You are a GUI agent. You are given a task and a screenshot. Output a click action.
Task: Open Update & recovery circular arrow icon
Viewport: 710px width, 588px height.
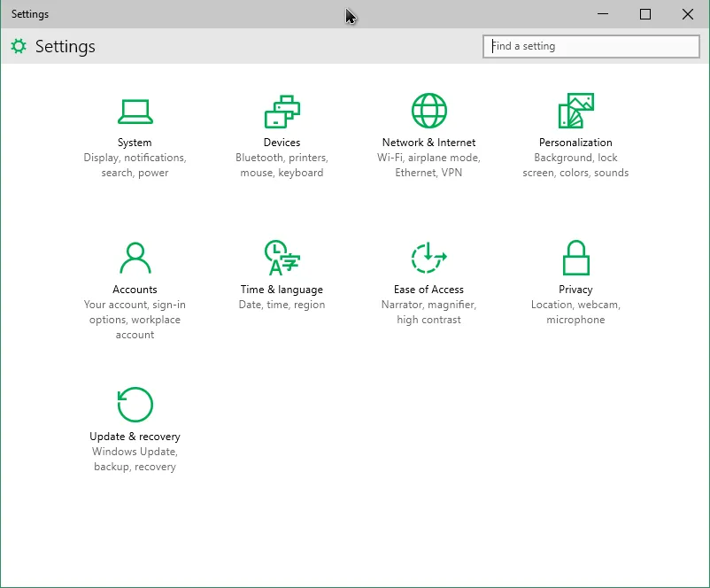135,405
